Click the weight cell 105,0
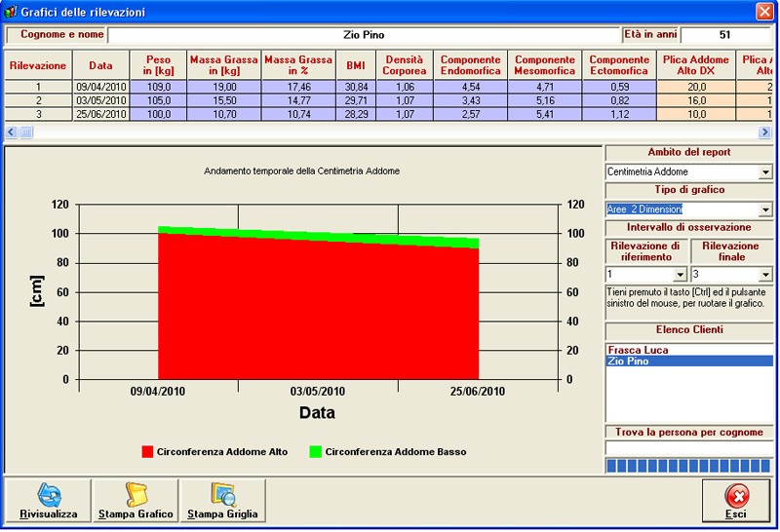Image resolution: width=780 pixels, height=532 pixels. pos(158,100)
